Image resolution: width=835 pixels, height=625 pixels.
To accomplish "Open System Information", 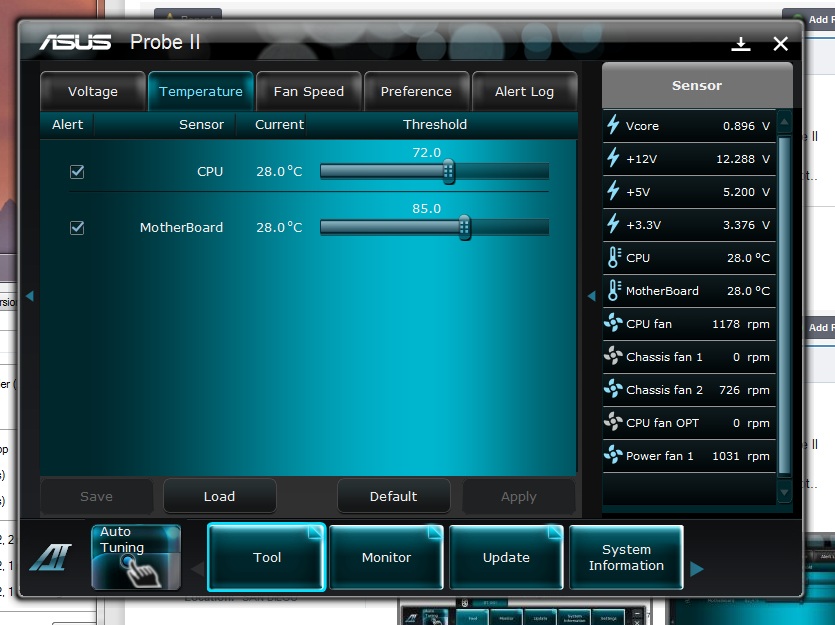I will click(x=626, y=557).
